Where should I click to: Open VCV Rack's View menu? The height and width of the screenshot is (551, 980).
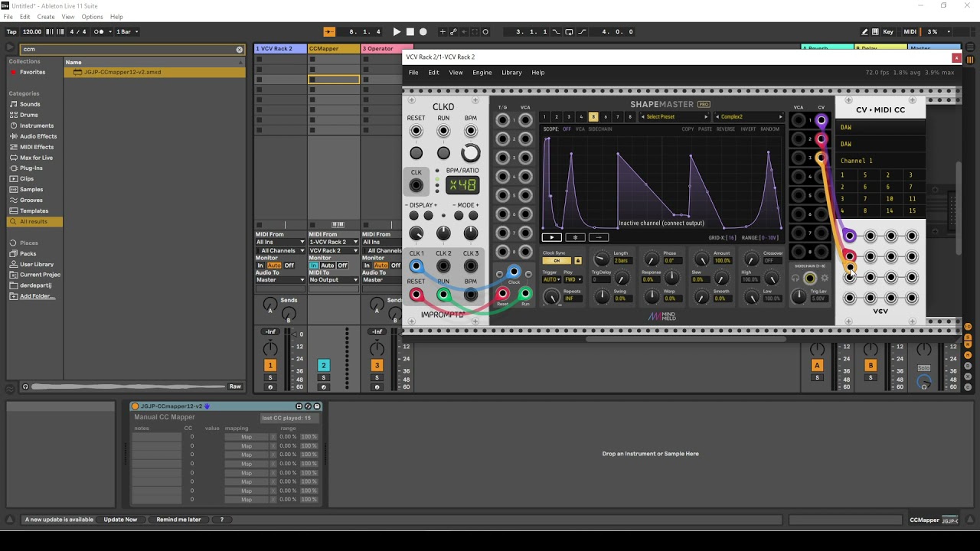[456, 73]
